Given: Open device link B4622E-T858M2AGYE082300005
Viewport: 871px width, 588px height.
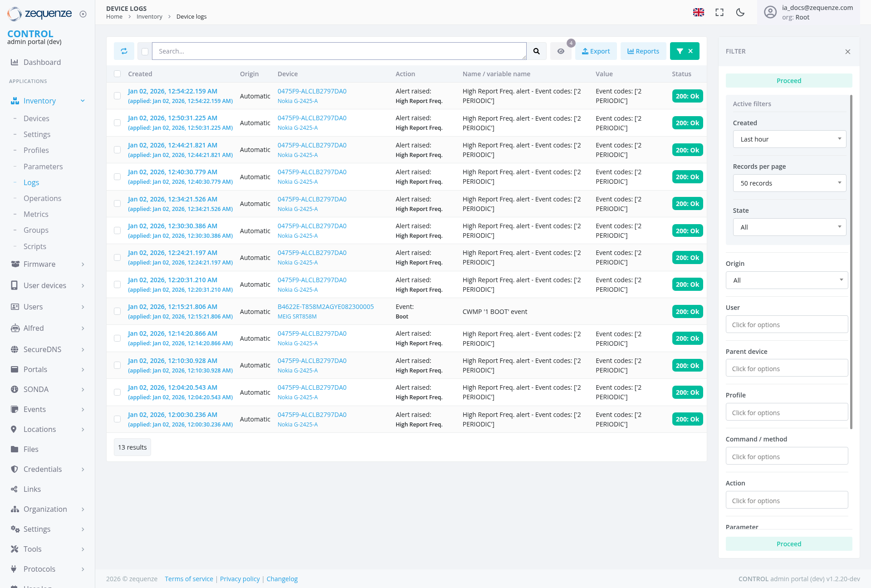Looking at the screenshot, I should tap(326, 307).
